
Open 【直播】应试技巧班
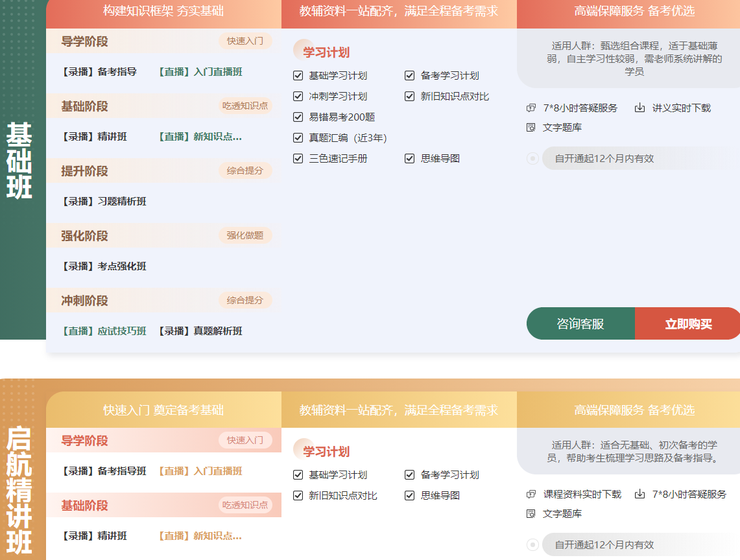pos(104,331)
